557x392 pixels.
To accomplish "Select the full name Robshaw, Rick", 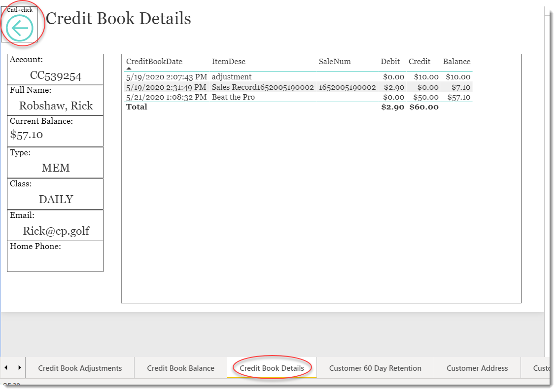I will (x=56, y=106).
